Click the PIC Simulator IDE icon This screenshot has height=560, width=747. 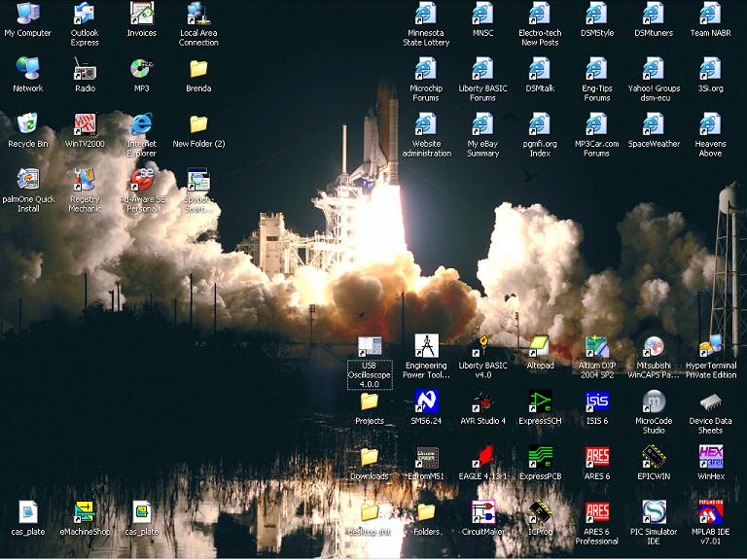(654, 512)
